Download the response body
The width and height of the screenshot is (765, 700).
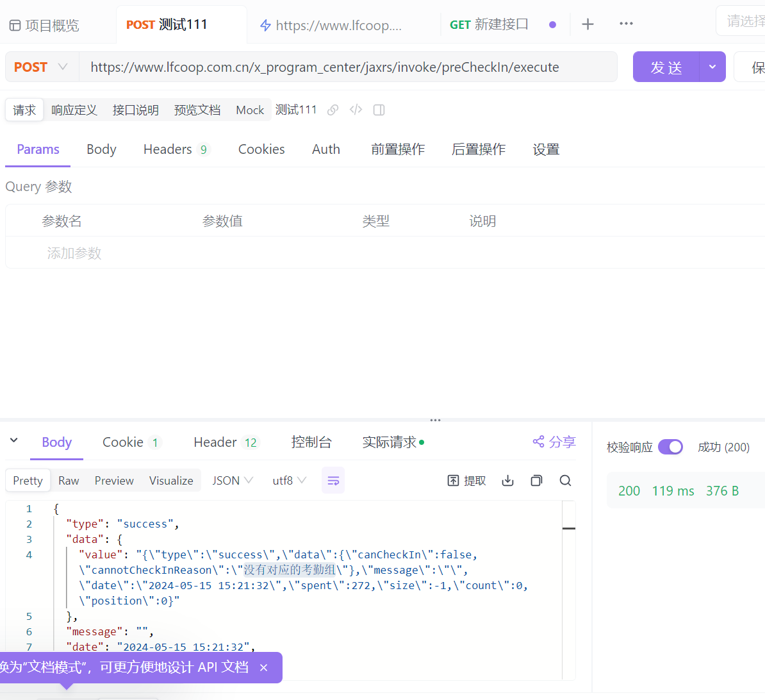[x=507, y=481]
